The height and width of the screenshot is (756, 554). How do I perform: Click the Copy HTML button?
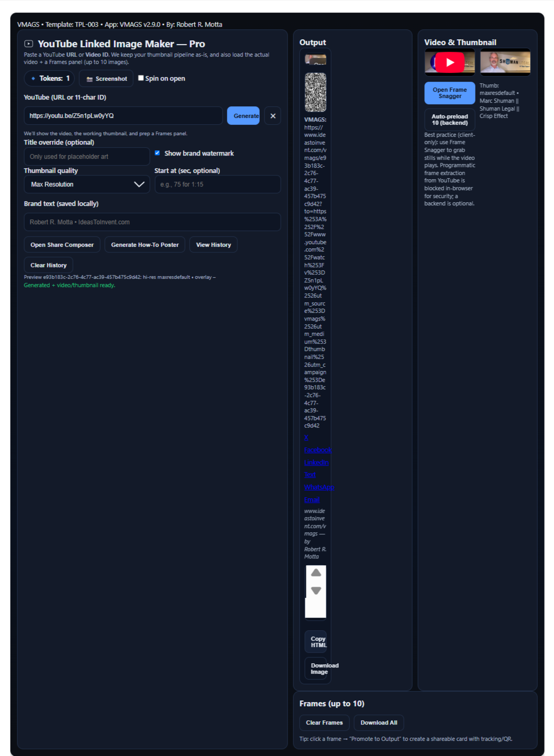coord(316,642)
